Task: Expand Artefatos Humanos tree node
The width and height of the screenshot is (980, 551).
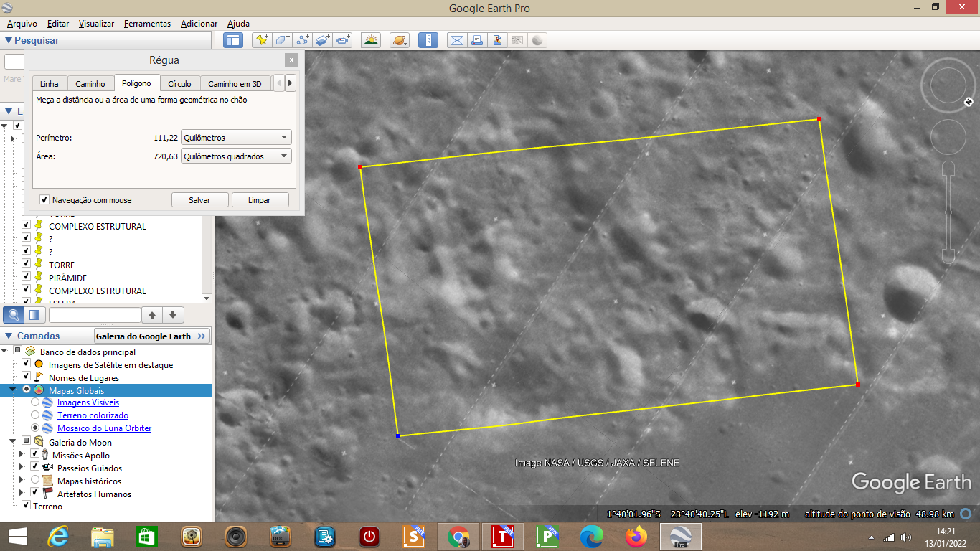Action: point(22,493)
